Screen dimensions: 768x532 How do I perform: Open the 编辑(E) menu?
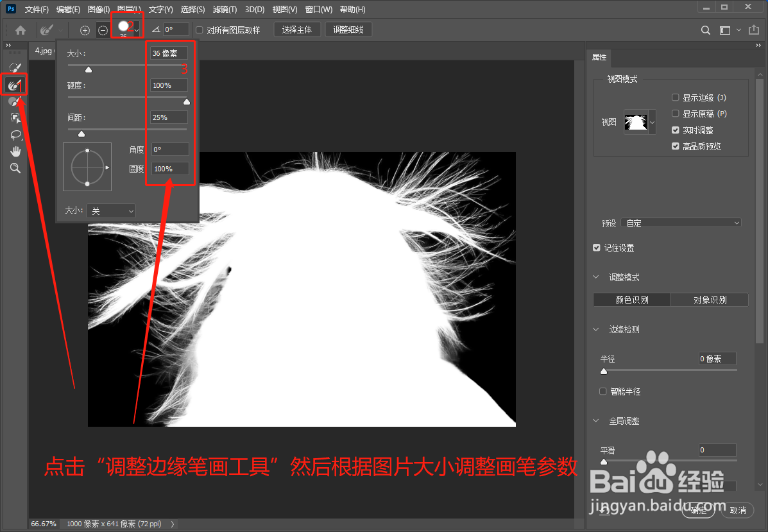click(x=68, y=10)
